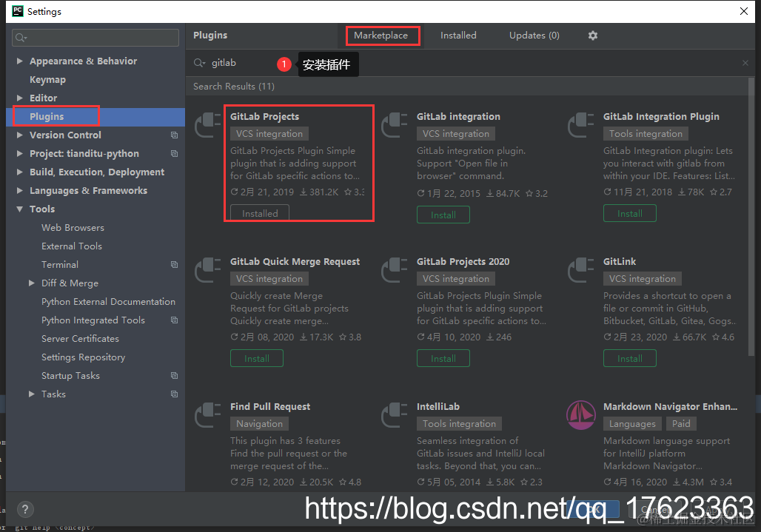Click the GitLab Projects plugin icon
This screenshot has width=761, height=532.
point(208,125)
